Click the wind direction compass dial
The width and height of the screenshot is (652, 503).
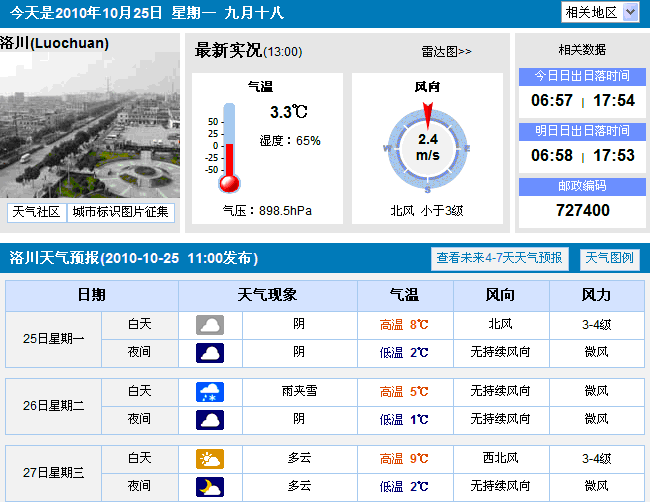(427, 147)
